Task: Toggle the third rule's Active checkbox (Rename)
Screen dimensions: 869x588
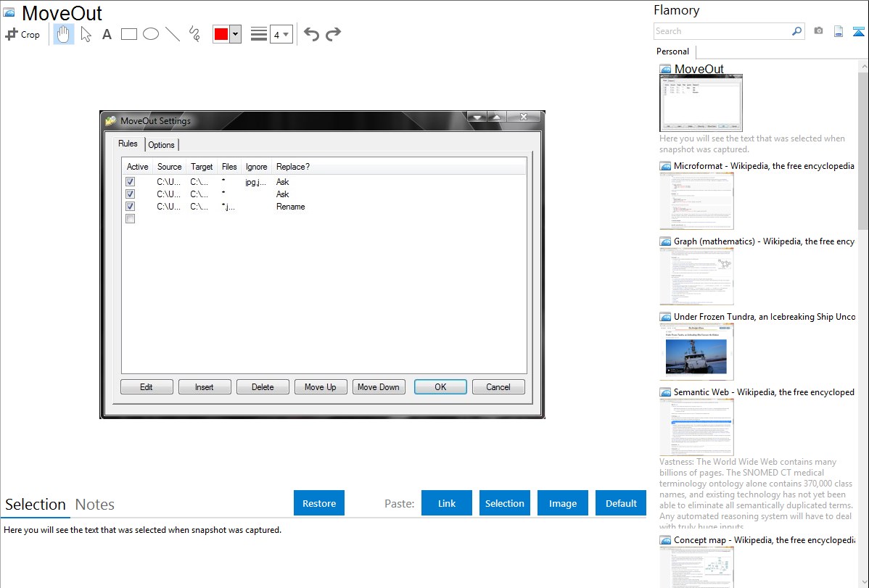Action: 131,207
